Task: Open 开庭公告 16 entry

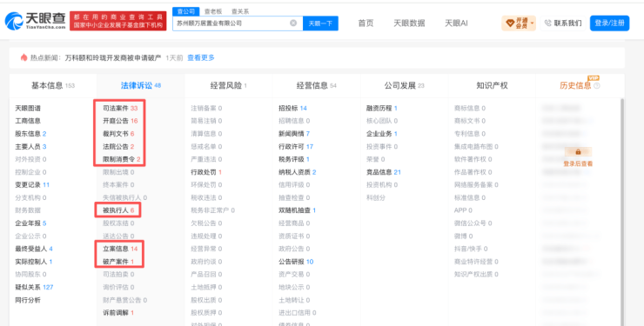Action: click(120, 121)
